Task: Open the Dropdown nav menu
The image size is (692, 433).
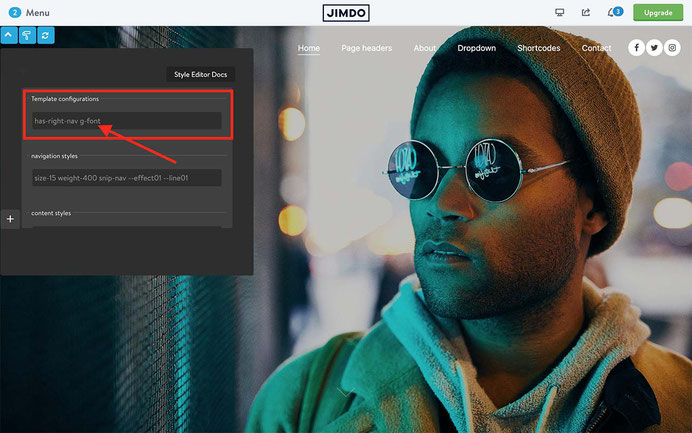Action: click(x=477, y=48)
